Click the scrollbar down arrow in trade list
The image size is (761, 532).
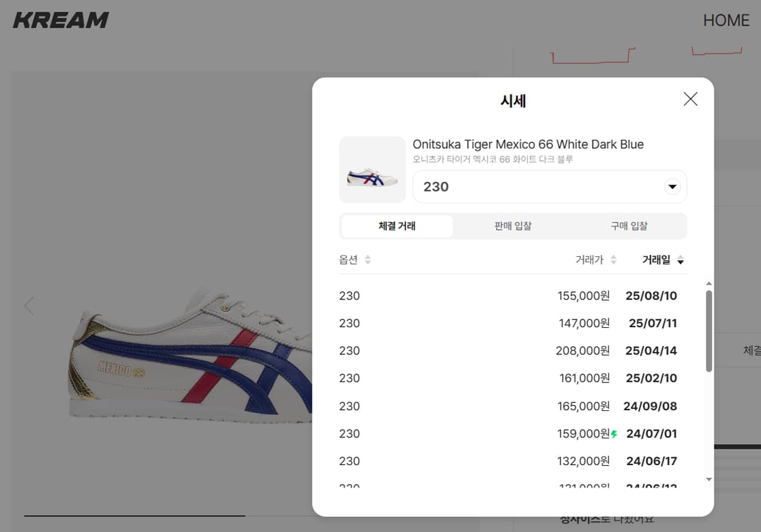[x=709, y=479]
